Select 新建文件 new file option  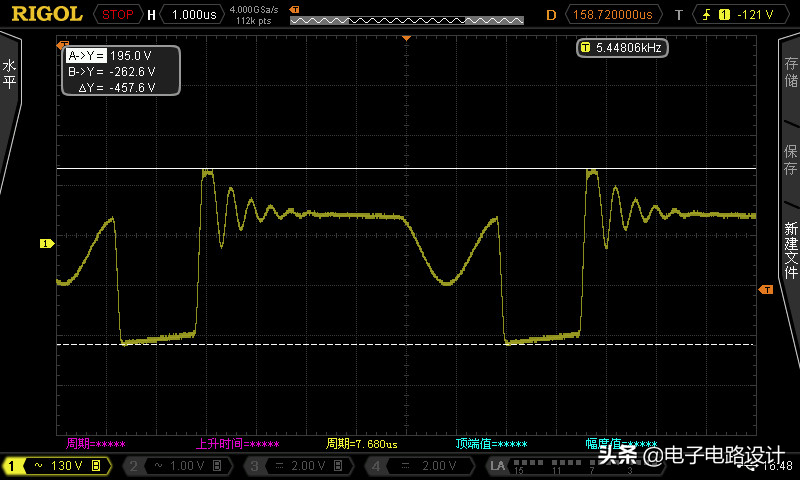[790, 250]
